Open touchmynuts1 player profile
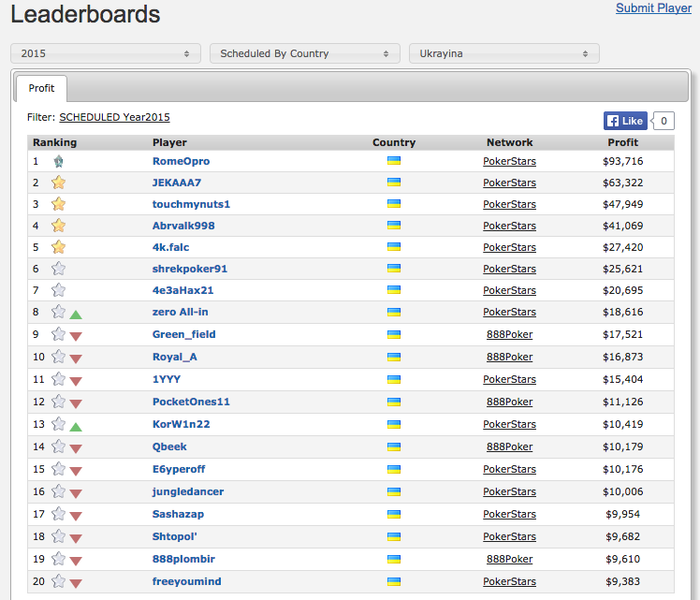Screen dimensions: 700x600 pos(191,204)
